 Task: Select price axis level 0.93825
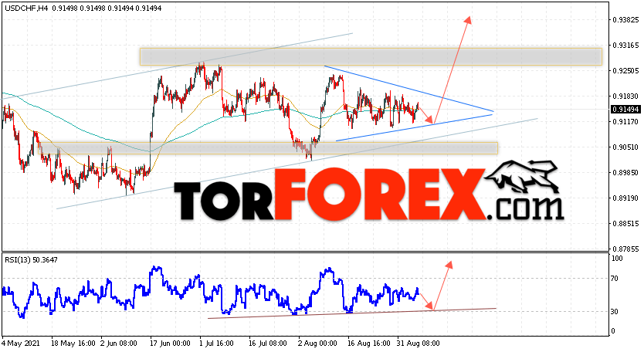pyautogui.click(x=625, y=20)
